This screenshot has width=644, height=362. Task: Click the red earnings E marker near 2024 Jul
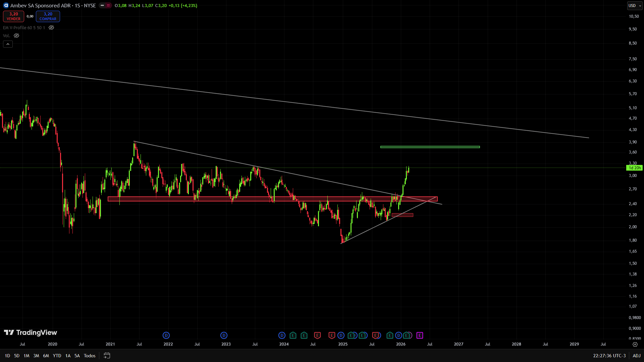317,335
